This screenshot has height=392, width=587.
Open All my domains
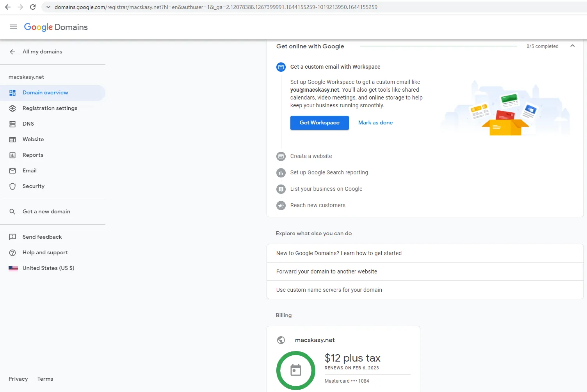[42, 51]
